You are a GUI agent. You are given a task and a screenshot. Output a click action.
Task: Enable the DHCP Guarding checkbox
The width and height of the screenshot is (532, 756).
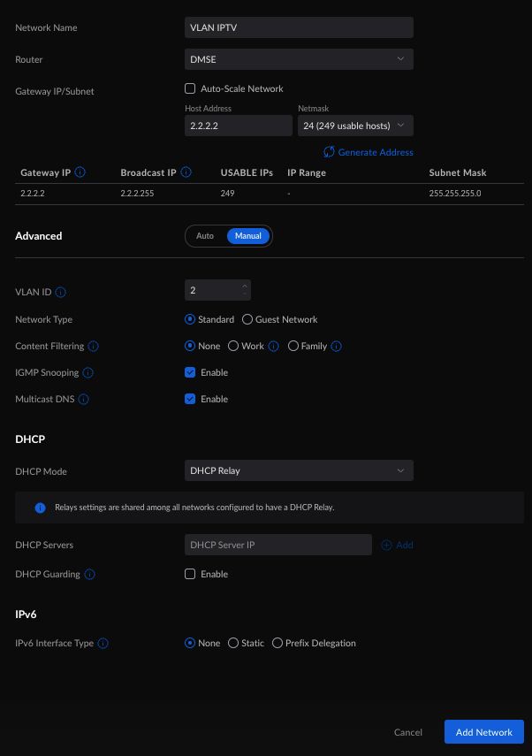pos(190,574)
